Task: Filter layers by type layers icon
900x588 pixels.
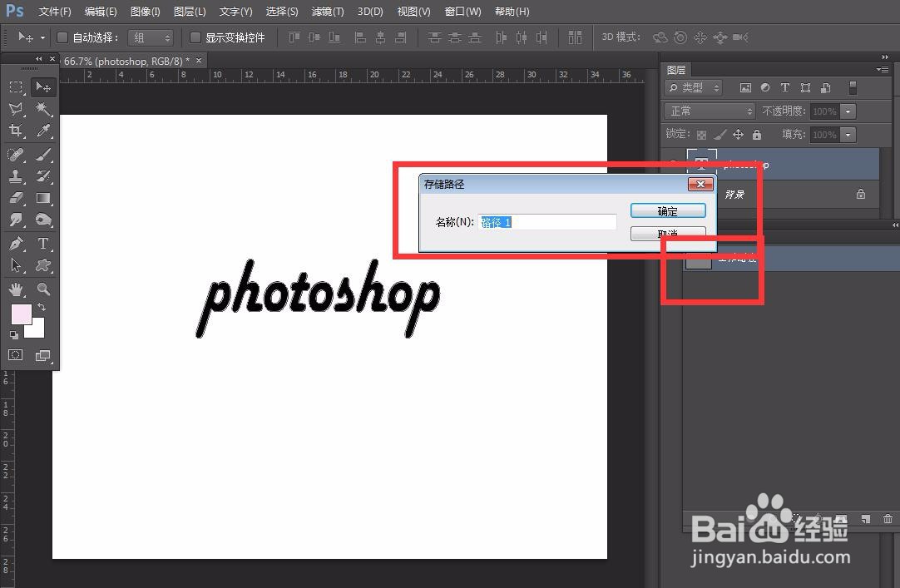Action: click(784, 88)
